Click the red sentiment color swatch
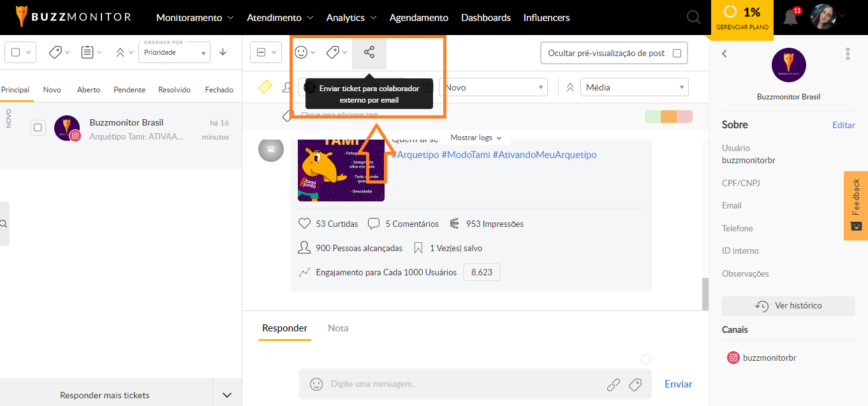 pos(684,117)
